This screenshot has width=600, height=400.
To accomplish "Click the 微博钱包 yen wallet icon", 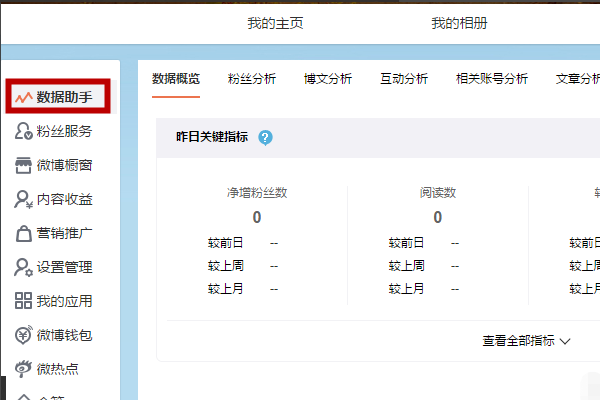I will tap(23, 335).
